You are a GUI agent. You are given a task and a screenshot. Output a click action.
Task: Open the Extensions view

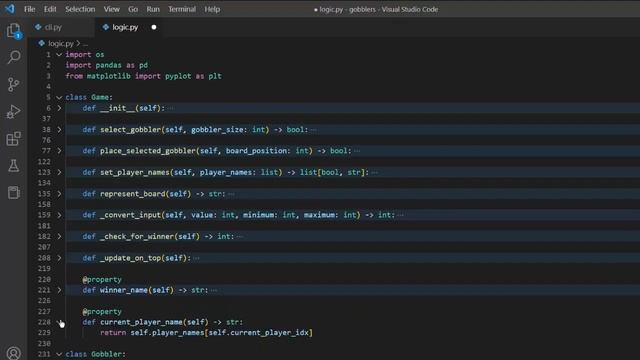point(13,139)
